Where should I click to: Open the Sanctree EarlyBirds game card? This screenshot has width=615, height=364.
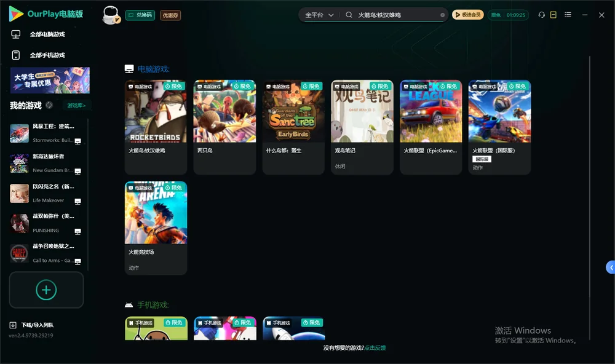click(293, 127)
